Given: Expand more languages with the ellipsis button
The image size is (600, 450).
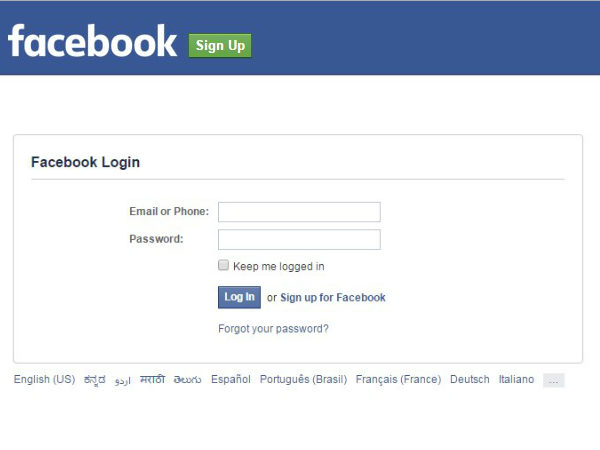Looking at the screenshot, I should (553, 380).
